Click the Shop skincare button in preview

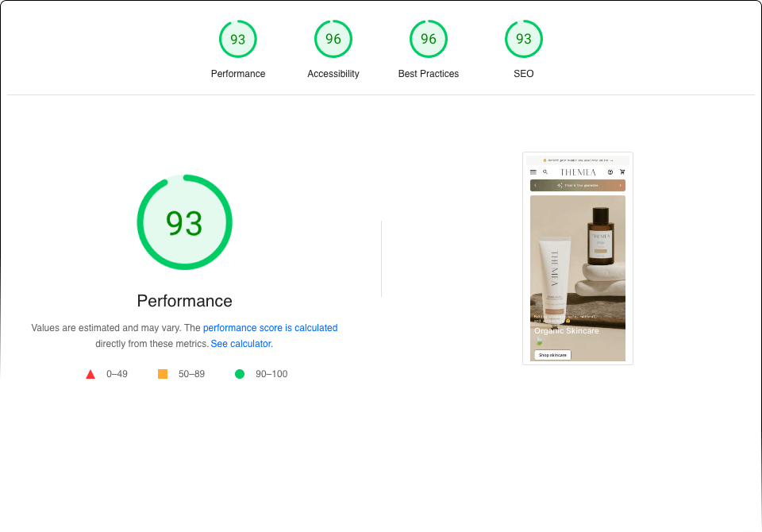click(x=552, y=355)
